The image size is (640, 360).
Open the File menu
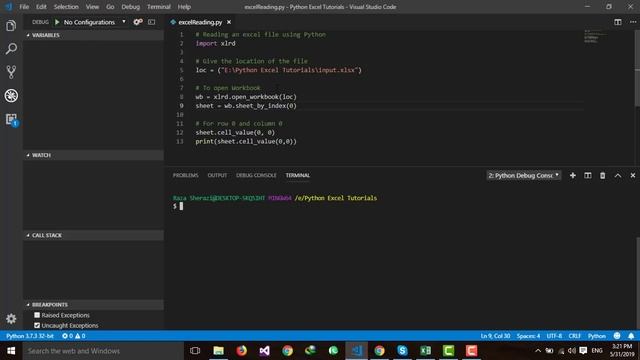click(x=24, y=7)
